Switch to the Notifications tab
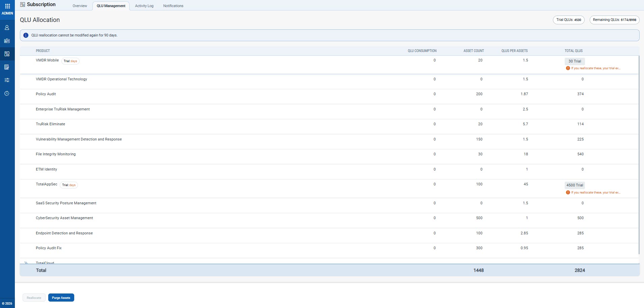The image size is (644, 308). pos(173,6)
